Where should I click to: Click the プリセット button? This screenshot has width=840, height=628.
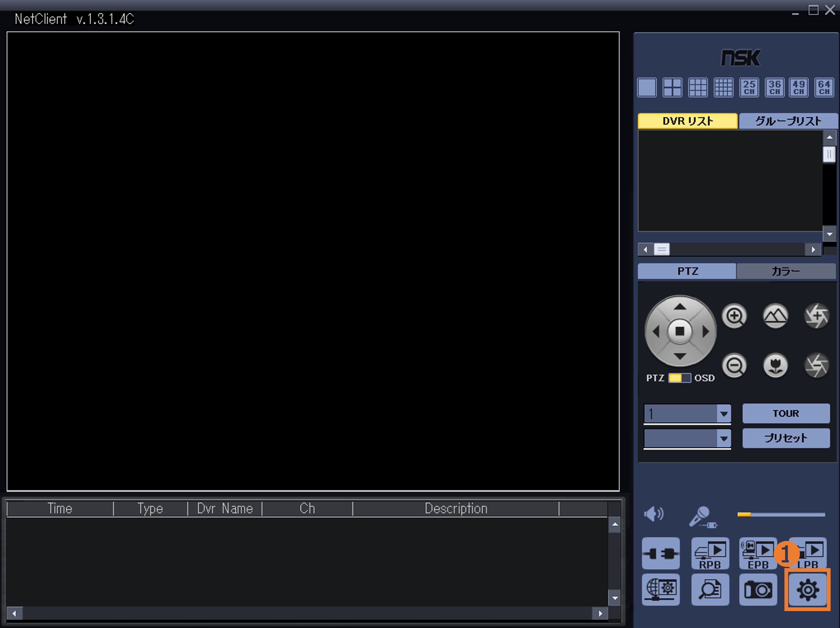pyautogui.click(x=786, y=438)
